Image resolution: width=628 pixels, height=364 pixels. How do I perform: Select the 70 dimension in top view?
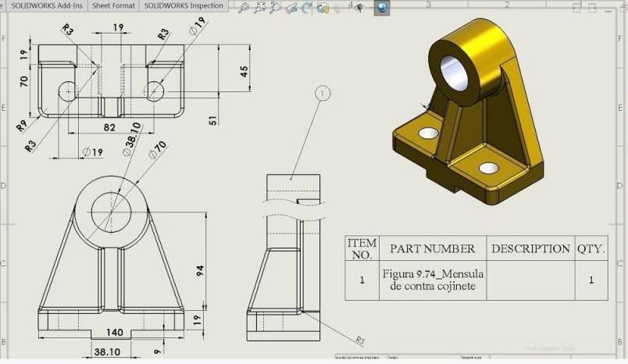point(24,81)
